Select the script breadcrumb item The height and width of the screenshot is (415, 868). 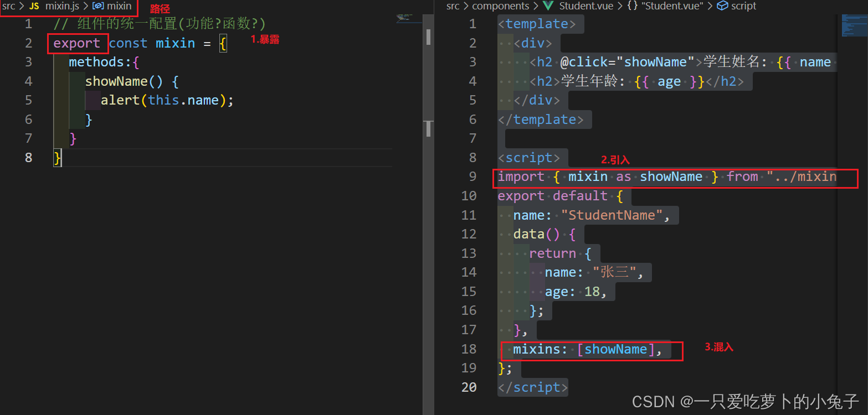click(743, 6)
